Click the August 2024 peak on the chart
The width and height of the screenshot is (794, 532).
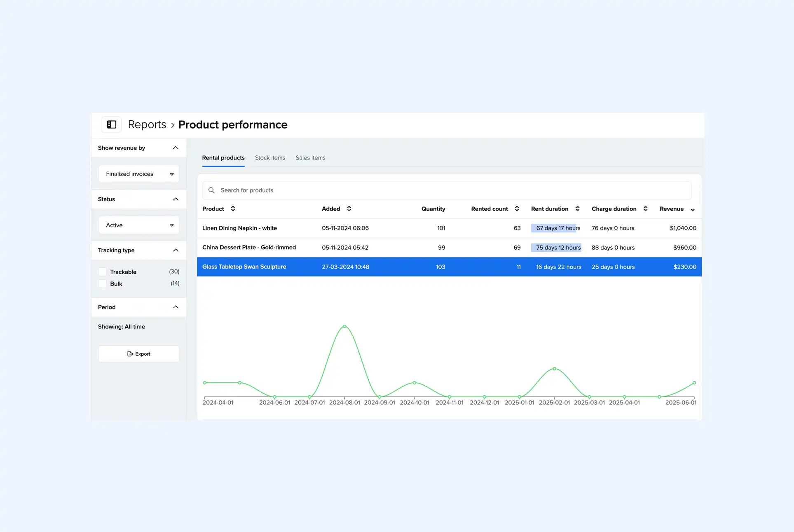[344, 326]
